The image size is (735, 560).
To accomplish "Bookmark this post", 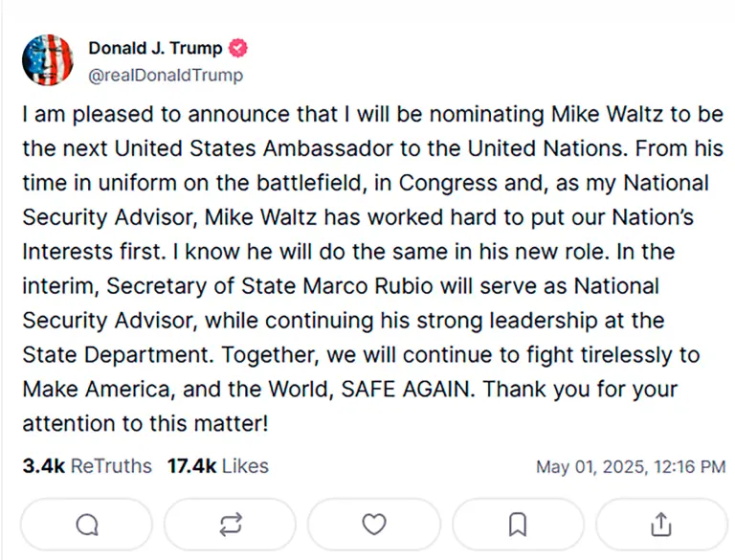I will pos(518,524).
